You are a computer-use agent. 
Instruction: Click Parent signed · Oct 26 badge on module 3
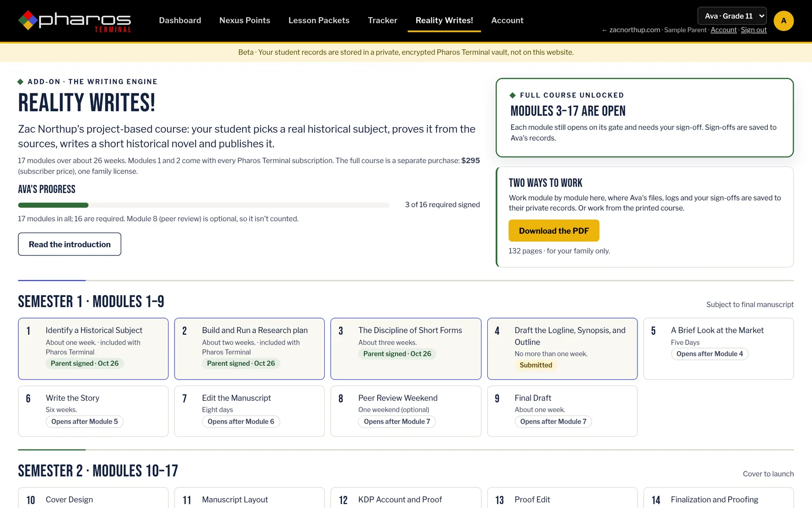(397, 354)
